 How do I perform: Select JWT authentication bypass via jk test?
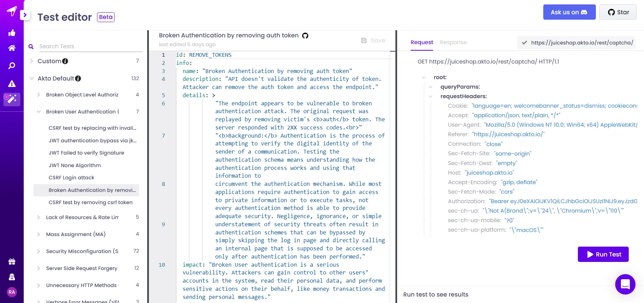(x=93, y=141)
